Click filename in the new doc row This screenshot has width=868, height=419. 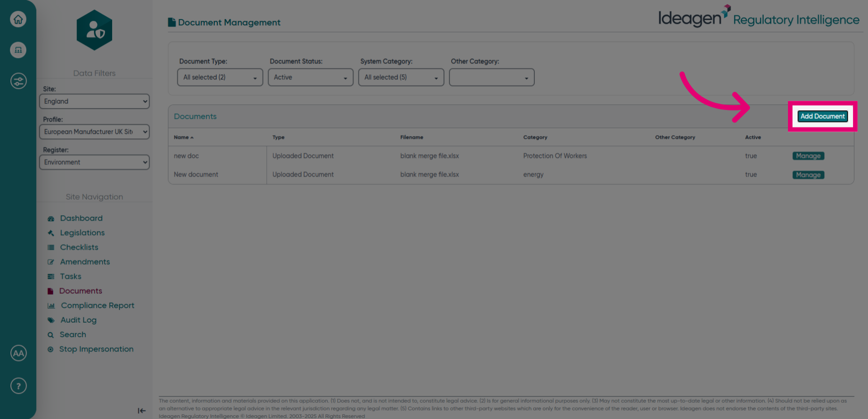click(x=429, y=156)
